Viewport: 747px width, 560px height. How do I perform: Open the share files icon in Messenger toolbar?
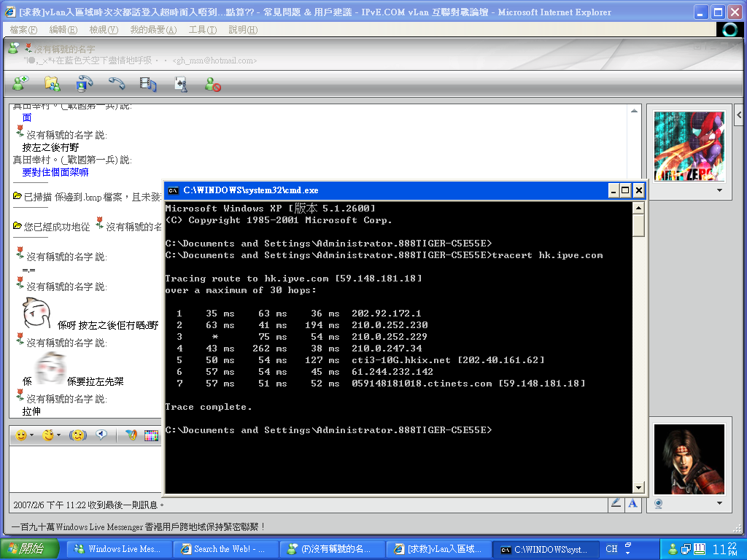[x=53, y=84]
